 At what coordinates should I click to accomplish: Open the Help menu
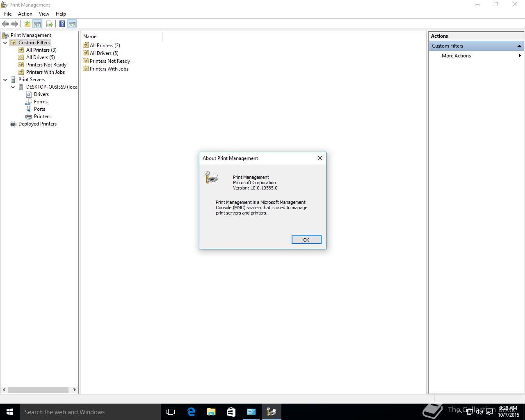[x=61, y=14]
